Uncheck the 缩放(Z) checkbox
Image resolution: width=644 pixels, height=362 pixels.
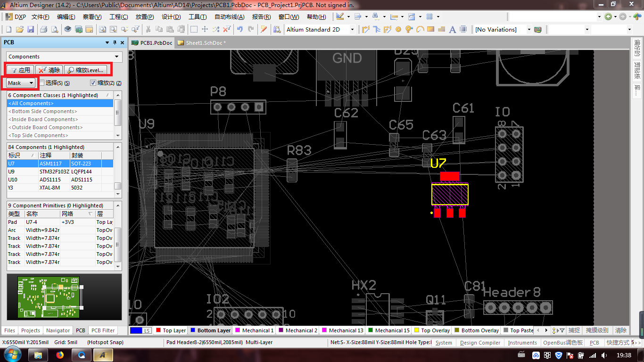tap(93, 83)
